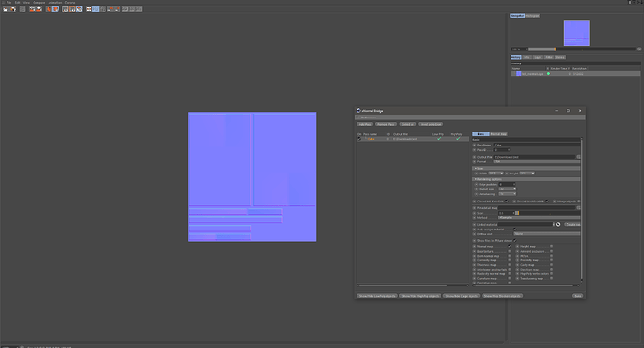Click Show/Hide HighPoly objects button
Viewport: 644px width, 348px height.
[x=420, y=296]
